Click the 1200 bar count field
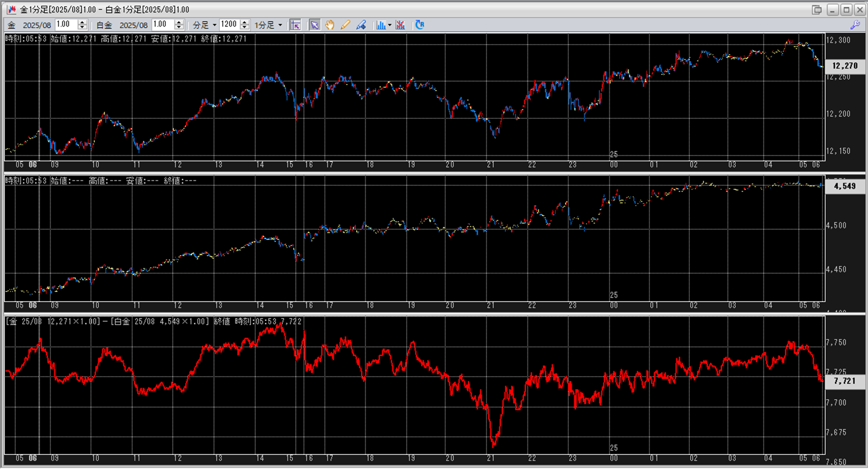868x469 pixels. 229,25
